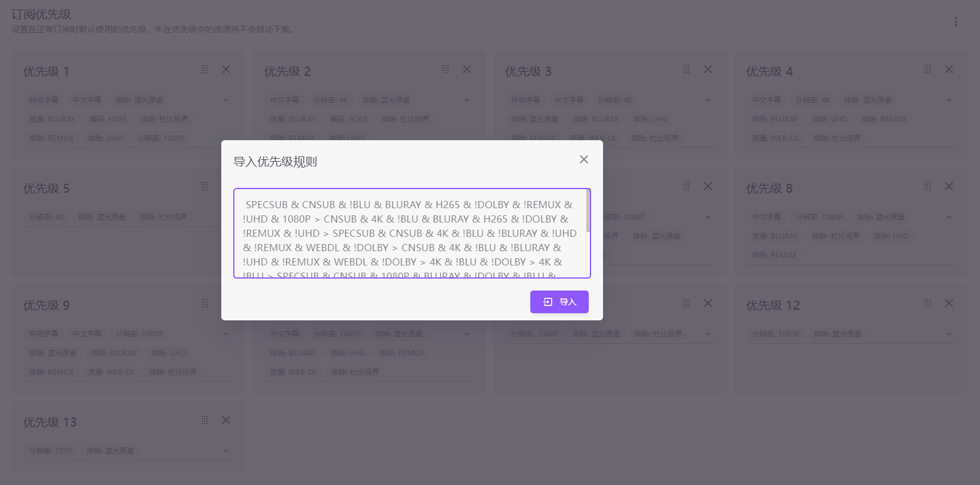980x485 pixels.
Task: Click drag handle icon of 优先级 1
Action: pyautogui.click(x=205, y=70)
